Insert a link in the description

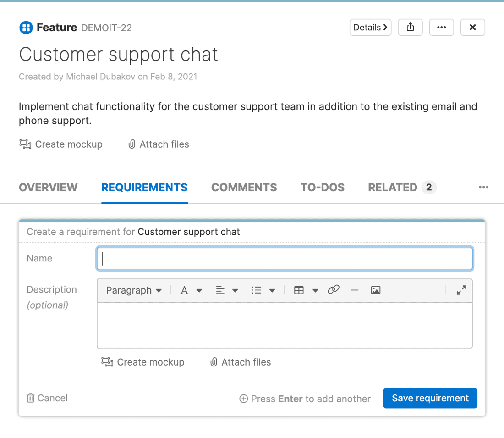pos(334,290)
